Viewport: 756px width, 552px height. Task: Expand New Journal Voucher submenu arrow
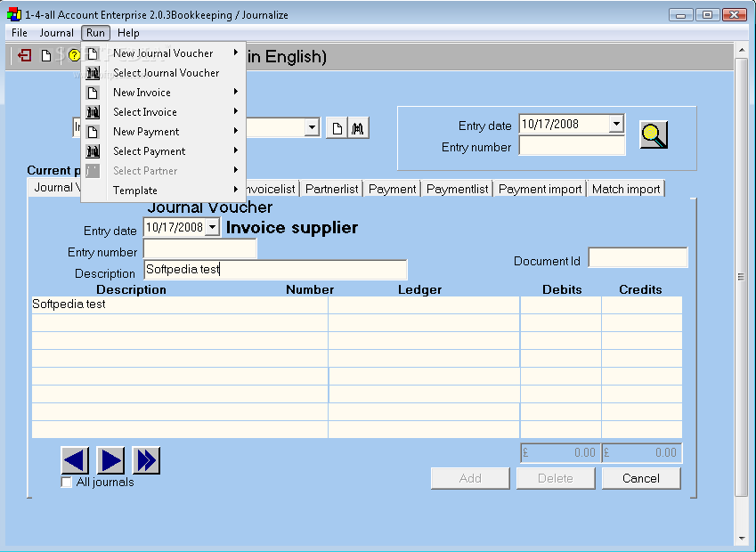[236, 52]
